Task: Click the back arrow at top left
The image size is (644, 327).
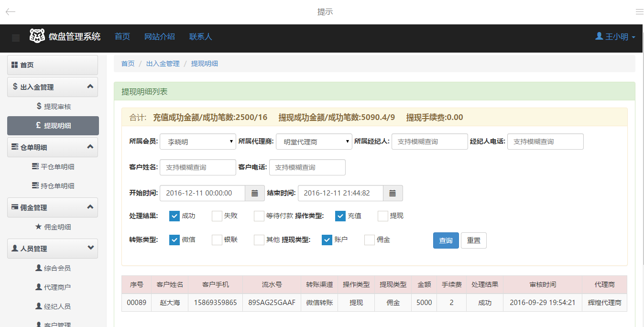Action: click(10, 11)
